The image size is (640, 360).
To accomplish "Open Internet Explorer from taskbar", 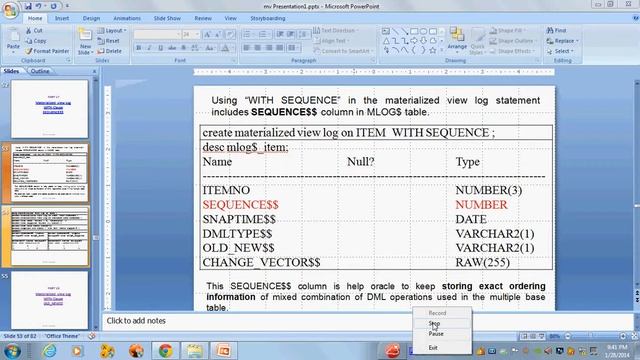I will click(49, 351).
